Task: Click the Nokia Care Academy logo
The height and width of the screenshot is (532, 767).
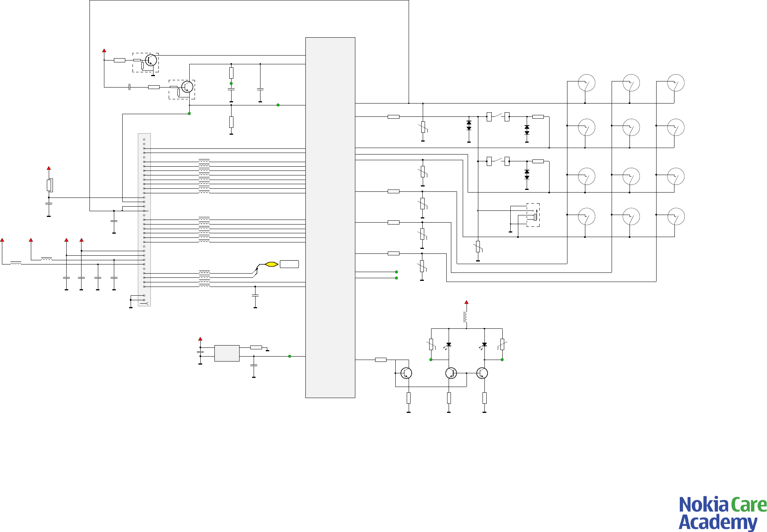Action: pyautogui.click(x=722, y=513)
